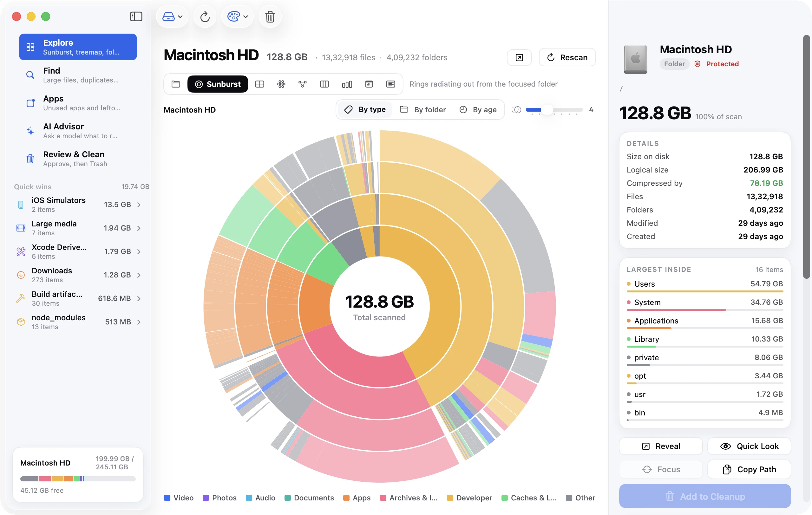This screenshot has width=812, height=515.
Task: Click the Reveal button
Action: [x=661, y=446]
